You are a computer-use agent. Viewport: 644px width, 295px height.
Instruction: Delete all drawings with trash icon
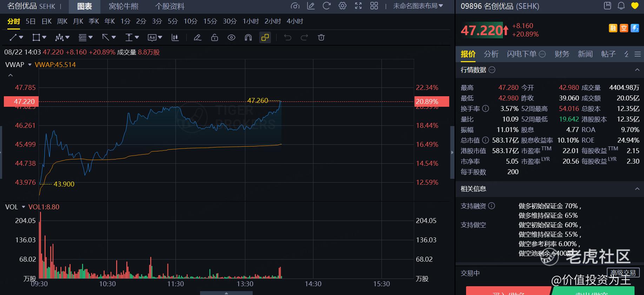click(x=321, y=38)
